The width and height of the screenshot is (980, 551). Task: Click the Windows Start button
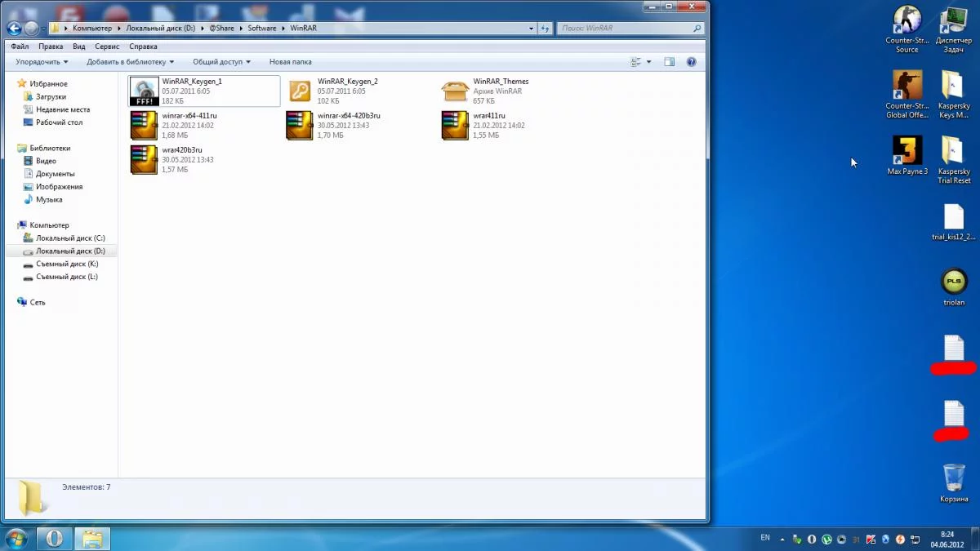point(16,539)
